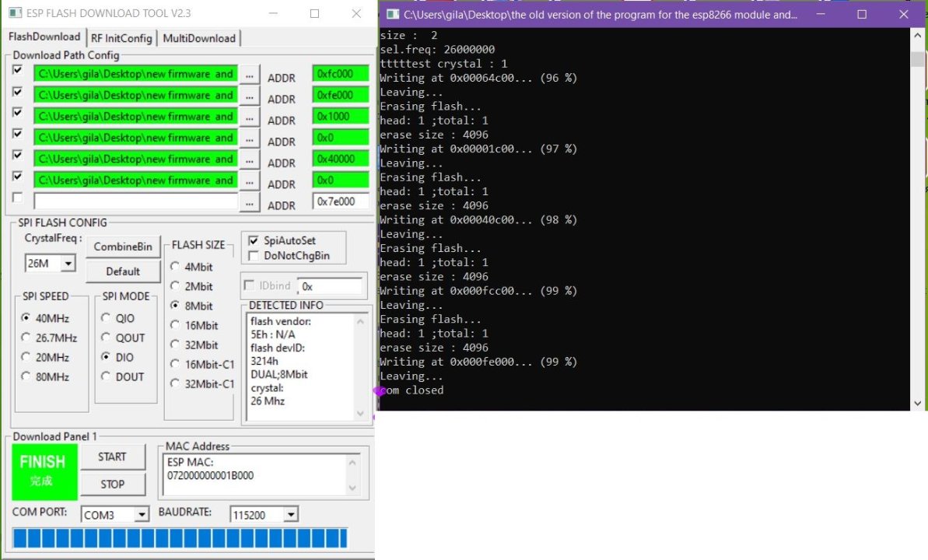Image resolution: width=928 pixels, height=560 pixels.
Task: Click the console scrollbar down arrow
Action: coord(917,403)
